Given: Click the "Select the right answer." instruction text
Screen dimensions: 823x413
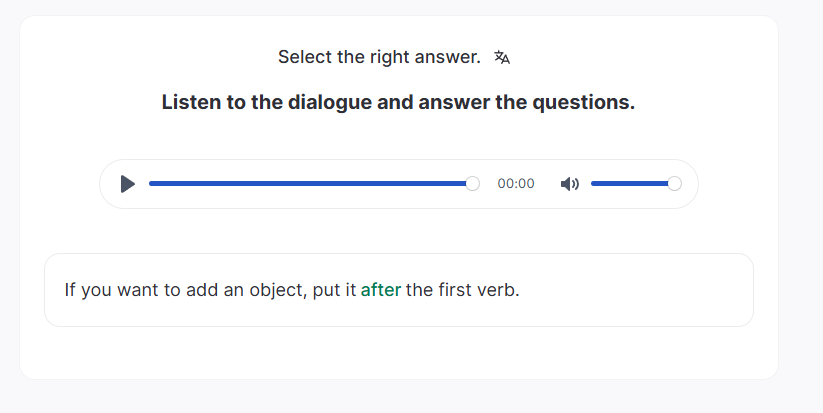Looking at the screenshot, I should point(379,57).
